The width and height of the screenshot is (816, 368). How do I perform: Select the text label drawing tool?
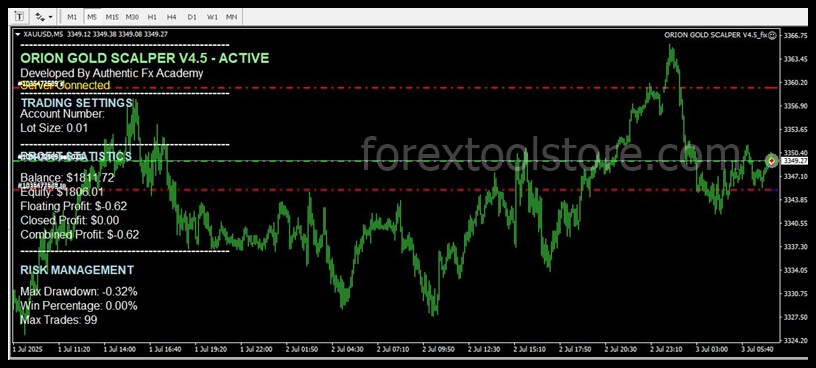[19, 17]
